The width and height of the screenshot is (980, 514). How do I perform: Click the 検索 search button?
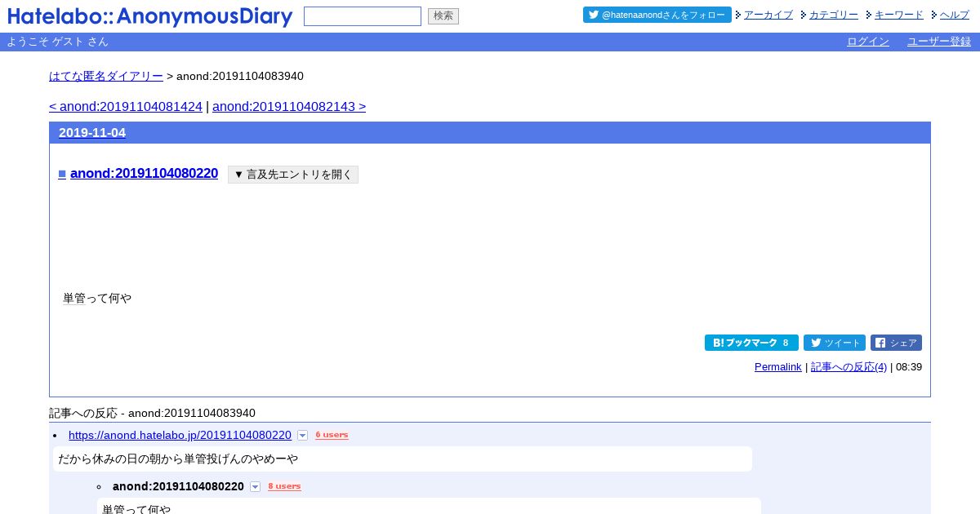tap(443, 16)
